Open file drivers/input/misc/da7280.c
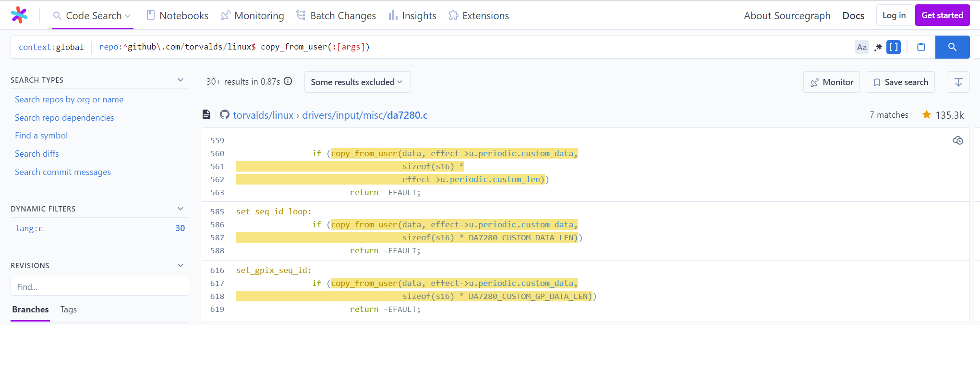Screen dimensions: 980x372 365,115
